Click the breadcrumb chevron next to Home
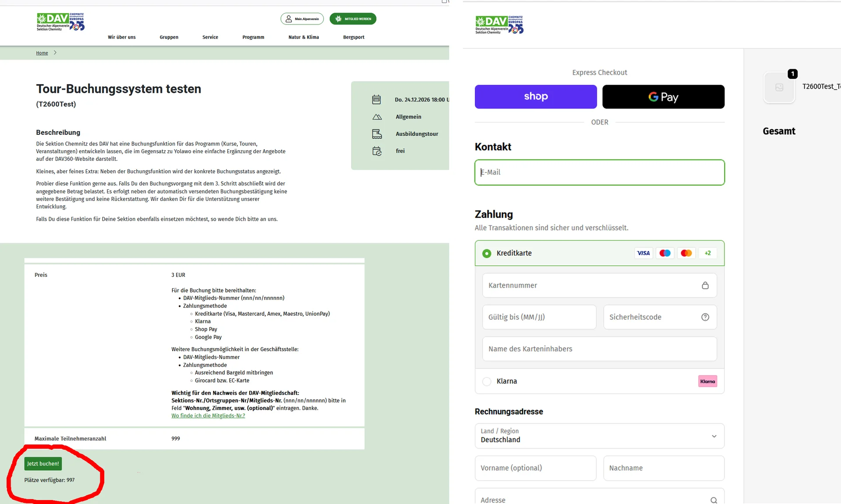The width and height of the screenshot is (841, 504). 55,53
